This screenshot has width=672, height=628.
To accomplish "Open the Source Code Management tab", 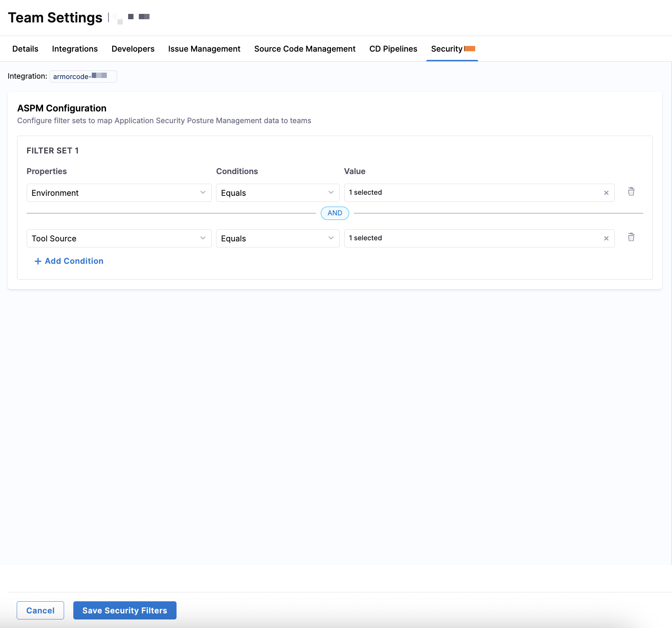I will click(305, 49).
